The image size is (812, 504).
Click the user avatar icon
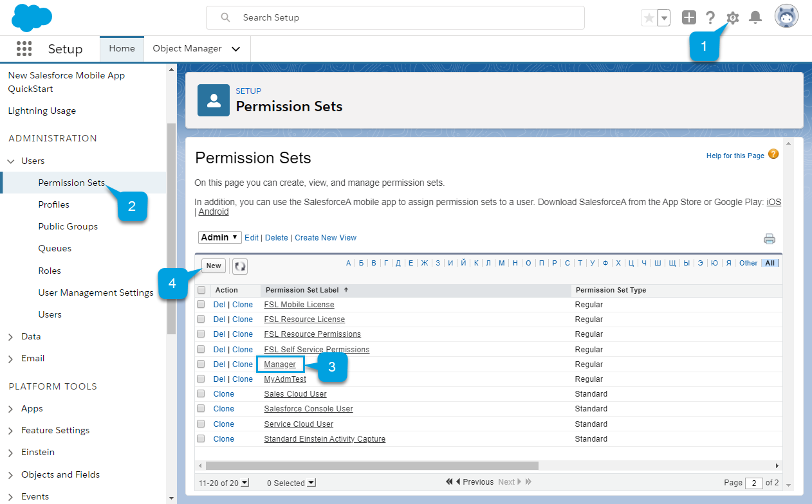[786, 17]
